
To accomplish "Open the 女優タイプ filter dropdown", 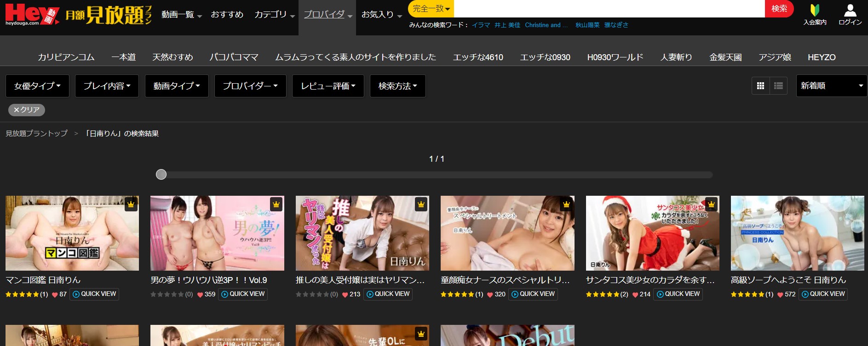I will (x=37, y=86).
